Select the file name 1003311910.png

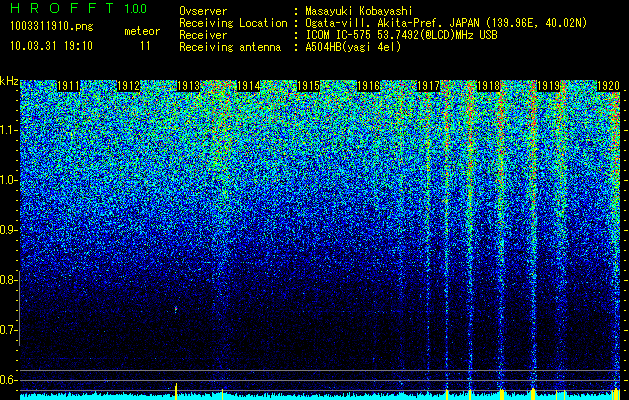(52, 27)
